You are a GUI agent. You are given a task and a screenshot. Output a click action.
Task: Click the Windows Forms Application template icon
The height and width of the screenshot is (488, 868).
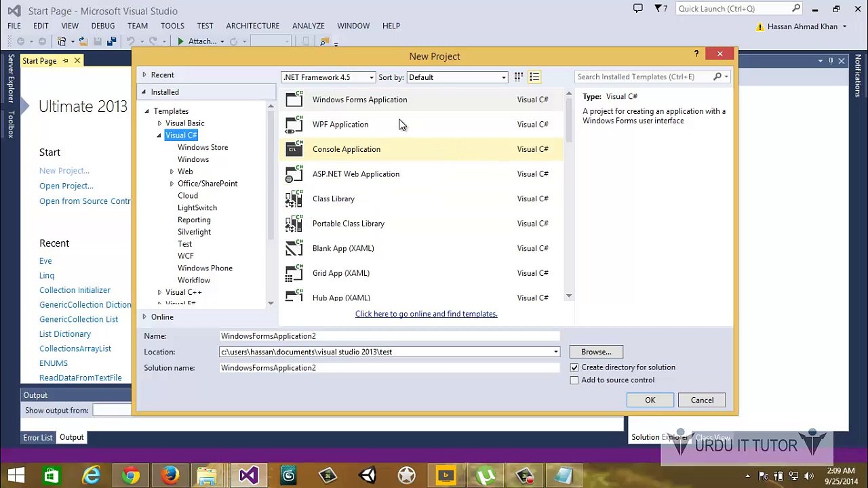(294, 100)
